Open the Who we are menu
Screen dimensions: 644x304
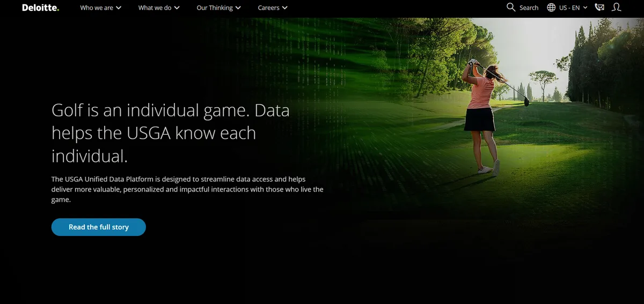click(101, 8)
